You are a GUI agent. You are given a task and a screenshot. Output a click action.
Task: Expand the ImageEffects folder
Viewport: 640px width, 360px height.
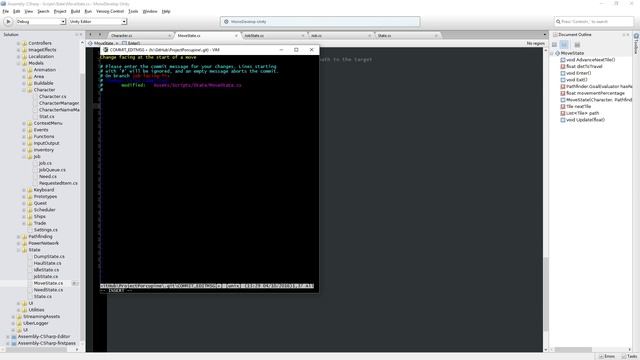coord(18,50)
